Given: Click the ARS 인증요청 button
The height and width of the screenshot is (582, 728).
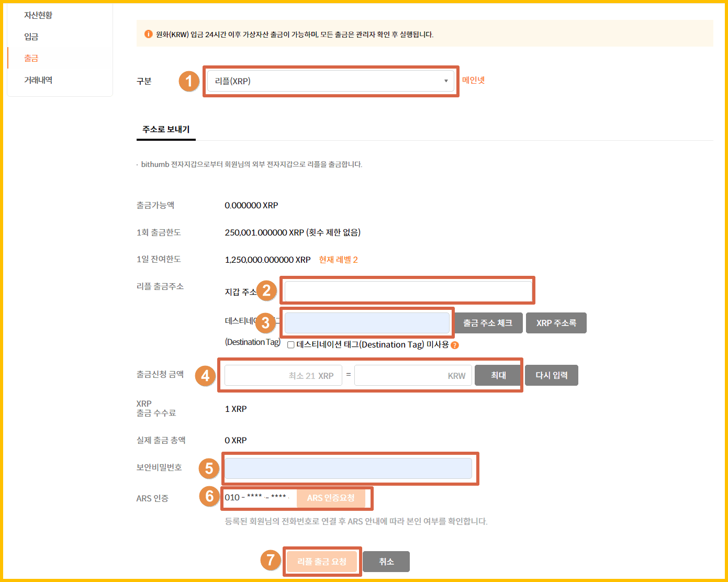Looking at the screenshot, I should [330, 498].
